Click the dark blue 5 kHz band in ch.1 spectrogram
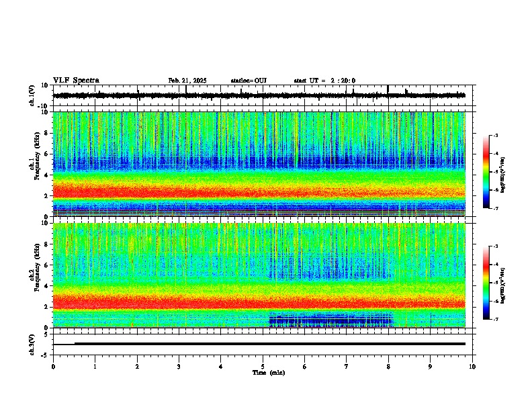This screenshot has width=532, height=411. coord(259,163)
